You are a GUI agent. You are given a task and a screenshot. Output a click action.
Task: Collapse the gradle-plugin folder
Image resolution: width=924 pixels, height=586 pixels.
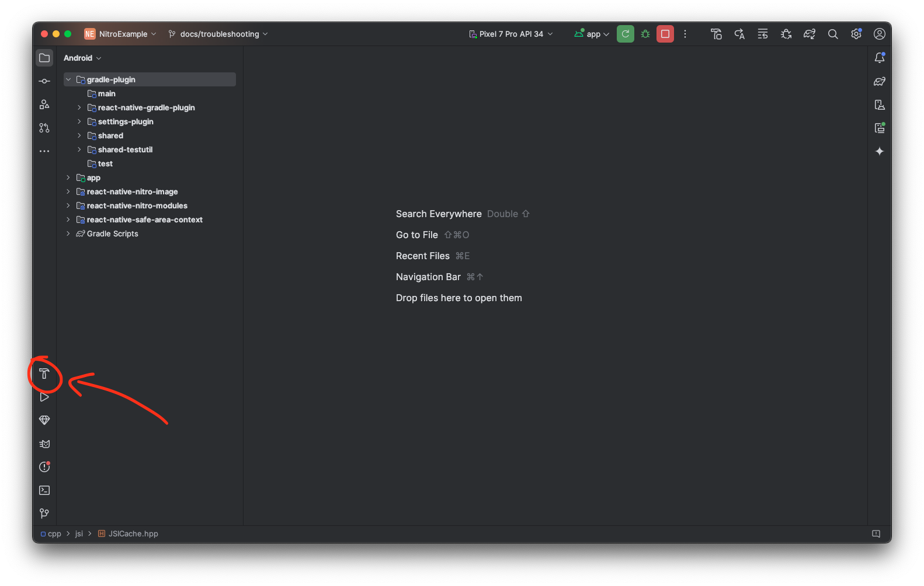68,79
